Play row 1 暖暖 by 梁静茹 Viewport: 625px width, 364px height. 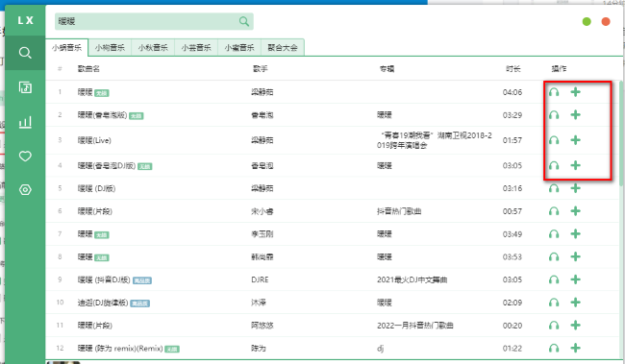pyautogui.click(x=554, y=92)
